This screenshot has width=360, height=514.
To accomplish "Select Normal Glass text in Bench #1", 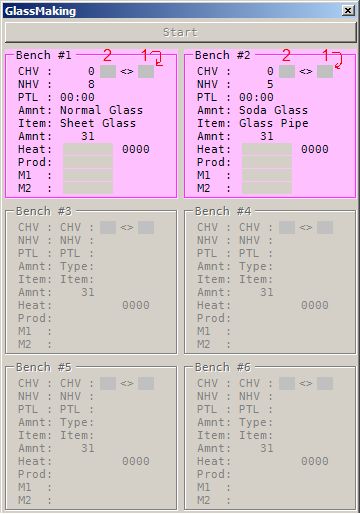I will (x=101, y=110).
